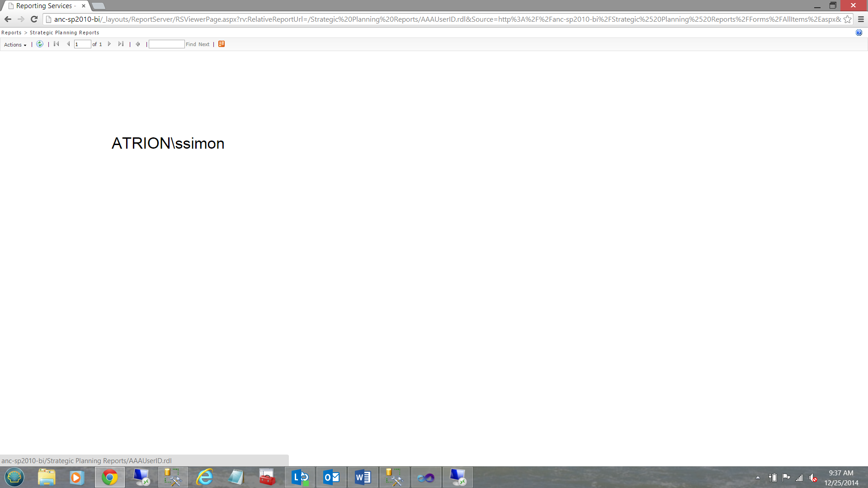
Task: Open the Actions dropdown menu
Action: click(x=15, y=44)
